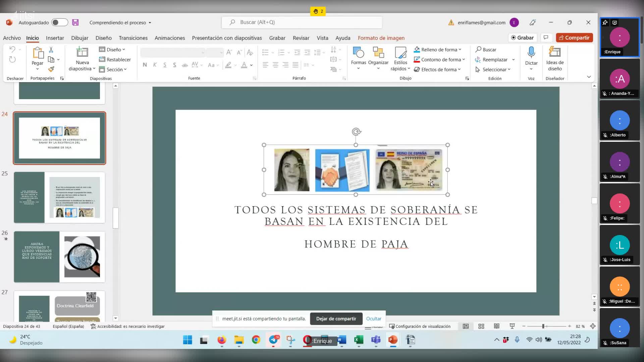Viewport: 644px width, 362px height.
Task: Collapse the ribbon with the chevron
Action: [589, 77]
